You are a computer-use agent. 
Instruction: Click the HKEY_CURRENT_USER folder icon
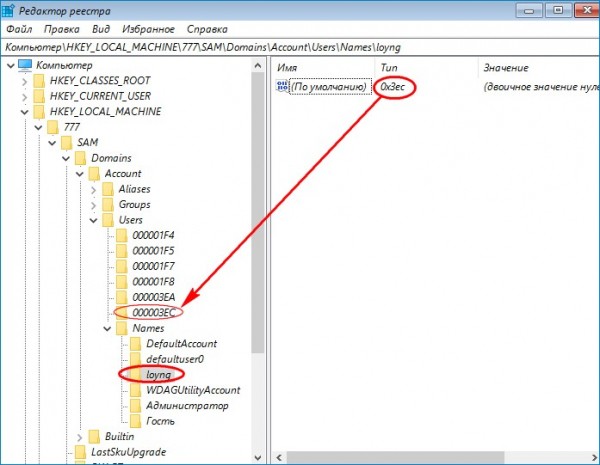click(x=39, y=96)
